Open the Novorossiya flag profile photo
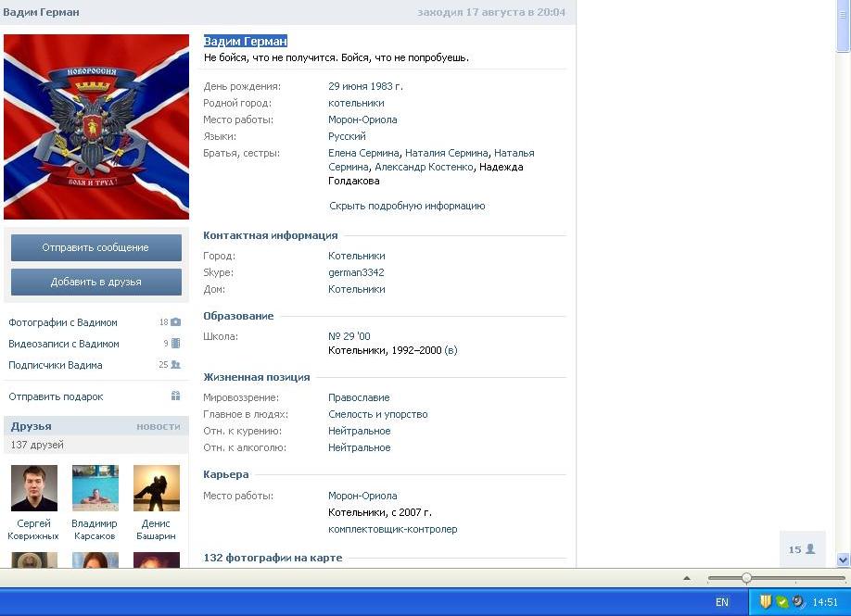Image resolution: width=851 pixels, height=616 pixels. click(x=96, y=127)
